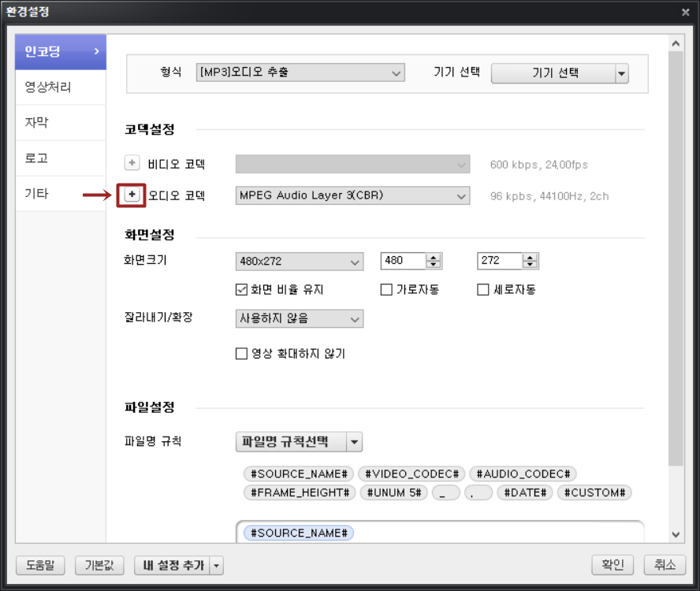Viewport: 700px width, 591px height.
Task: Click the 600 kbps, 24.00fps text
Action: pos(539,165)
